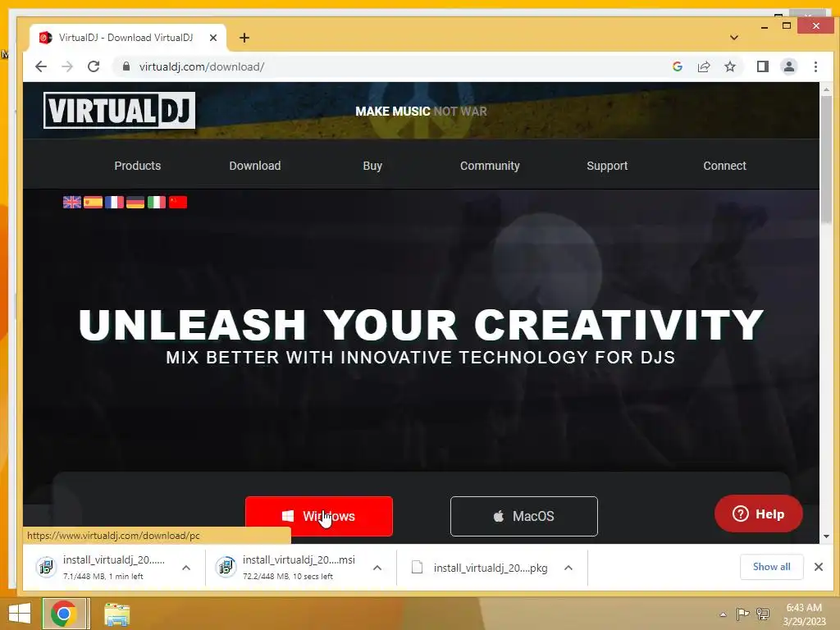
Task: Click Show all downloads
Action: 771,567
